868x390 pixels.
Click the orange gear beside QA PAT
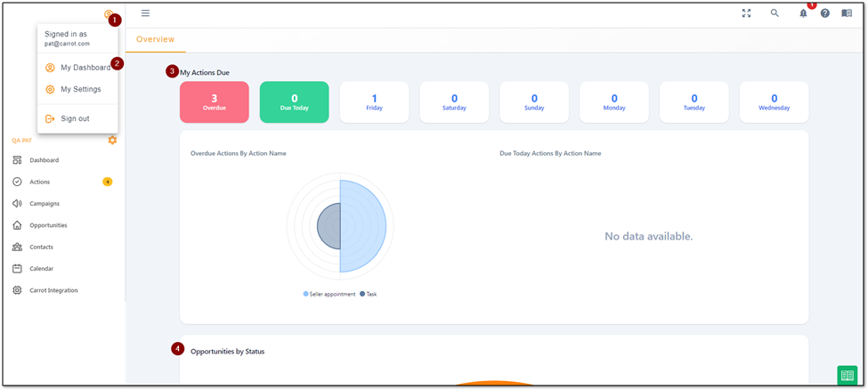[x=112, y=140]
